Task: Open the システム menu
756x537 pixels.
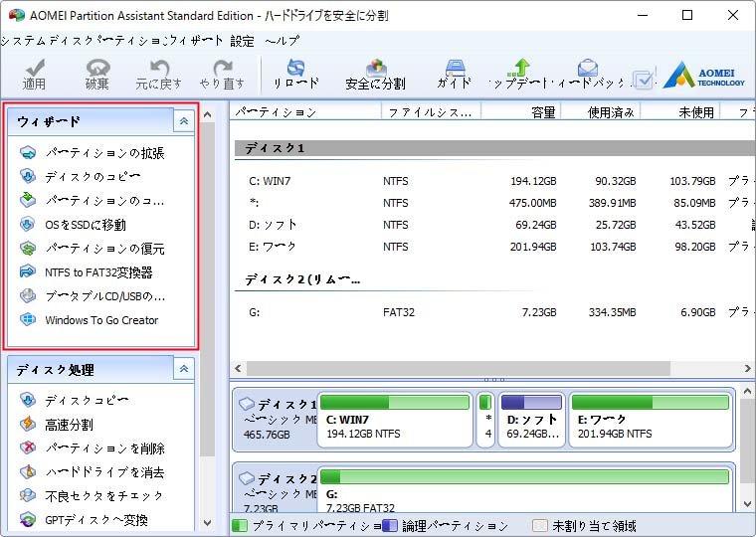Action: pyautogui.click(x=23, y=41)
